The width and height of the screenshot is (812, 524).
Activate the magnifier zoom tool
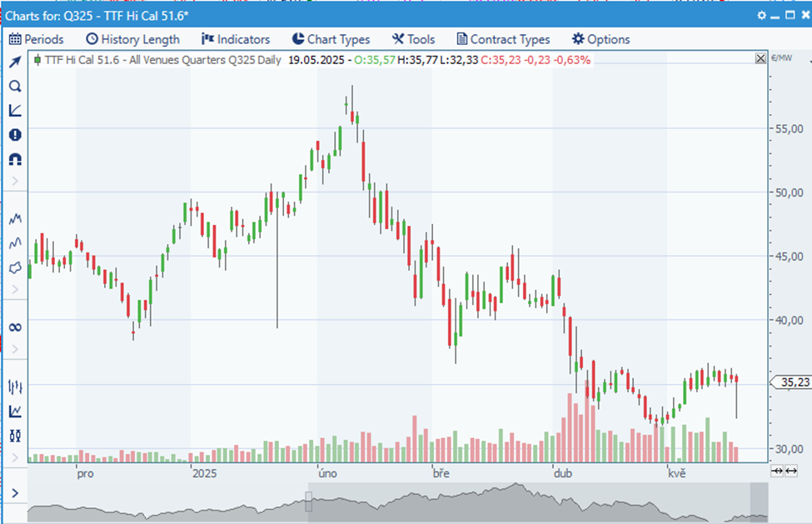[15, 87]
